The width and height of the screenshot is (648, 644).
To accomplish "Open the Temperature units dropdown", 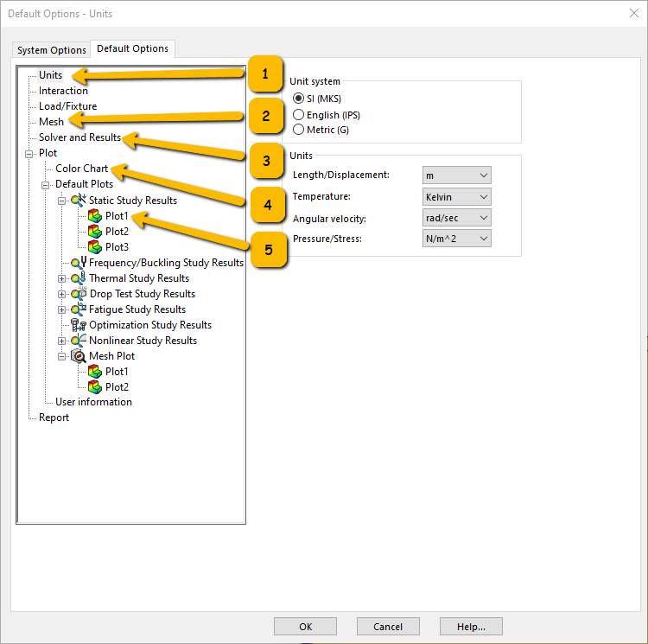I will (457, 197).
